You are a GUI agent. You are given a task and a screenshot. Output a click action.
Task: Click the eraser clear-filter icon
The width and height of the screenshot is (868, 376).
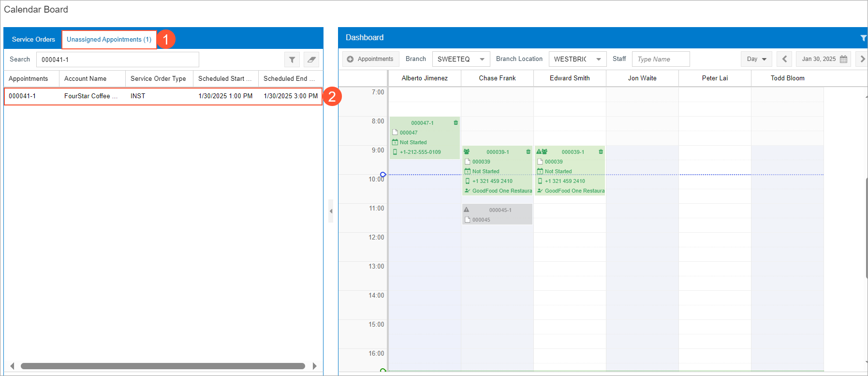(311, 60)
